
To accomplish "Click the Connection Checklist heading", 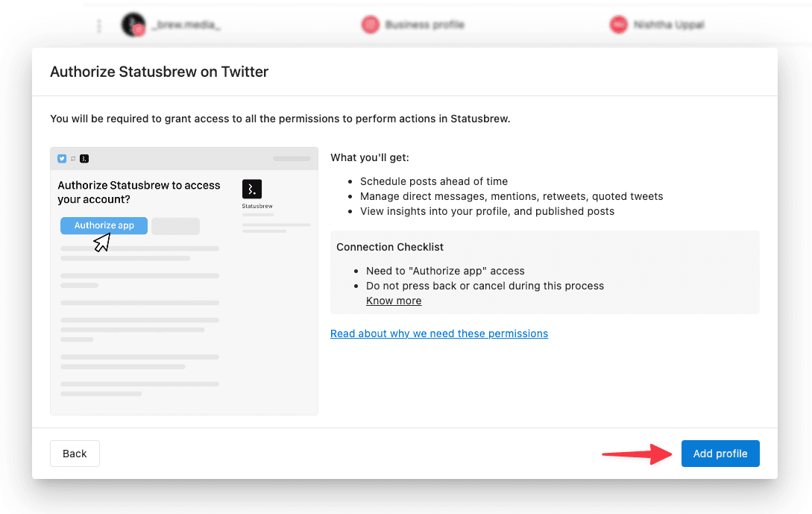I will point(390,247).
